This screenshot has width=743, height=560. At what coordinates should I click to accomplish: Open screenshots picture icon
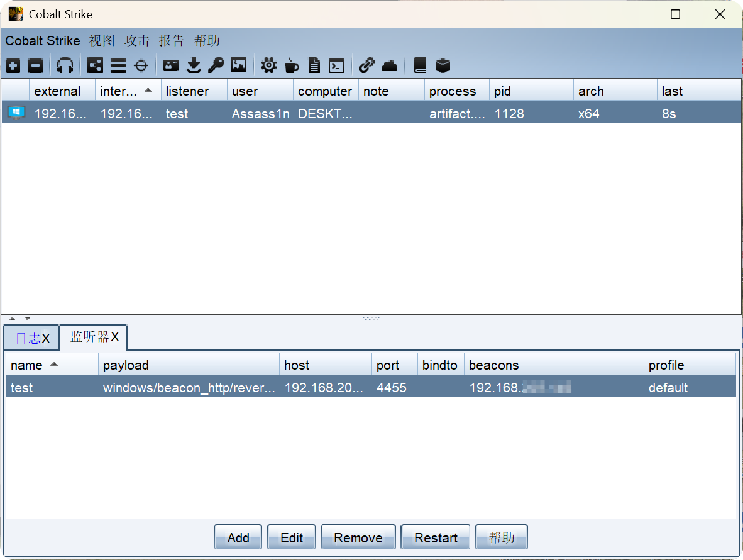pyautogui.click(x=239, y=65)
